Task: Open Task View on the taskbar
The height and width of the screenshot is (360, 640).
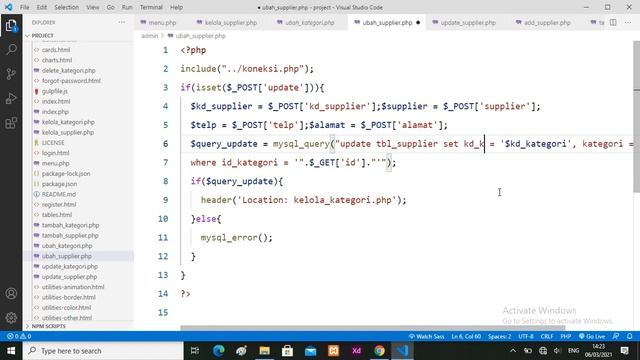Action: (x=195, y=351)
